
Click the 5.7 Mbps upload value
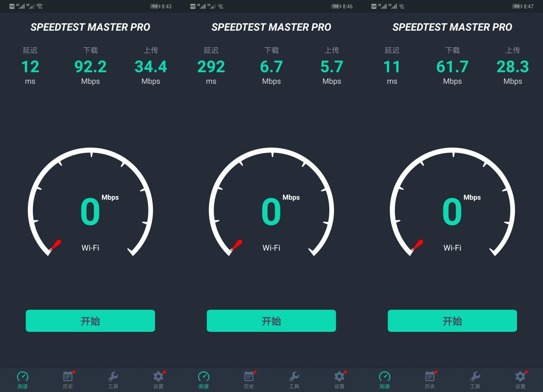pos(332,67)
